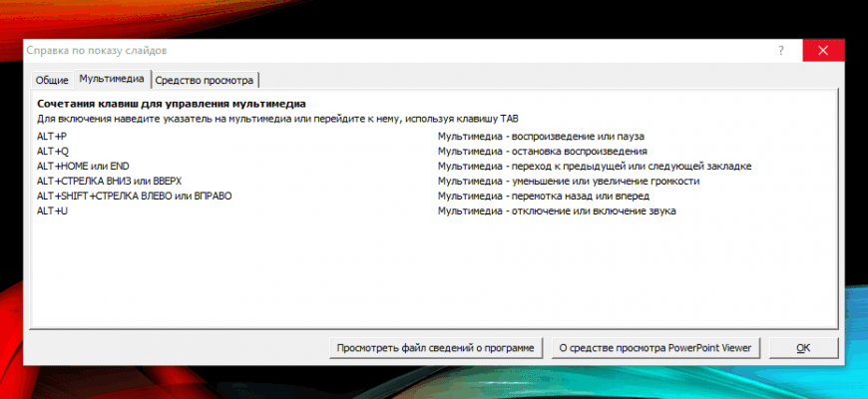Open О средстве просмотра PowerPoint Viewer
The height and width of the screenshot is (399, 868).
click(655, 348)
